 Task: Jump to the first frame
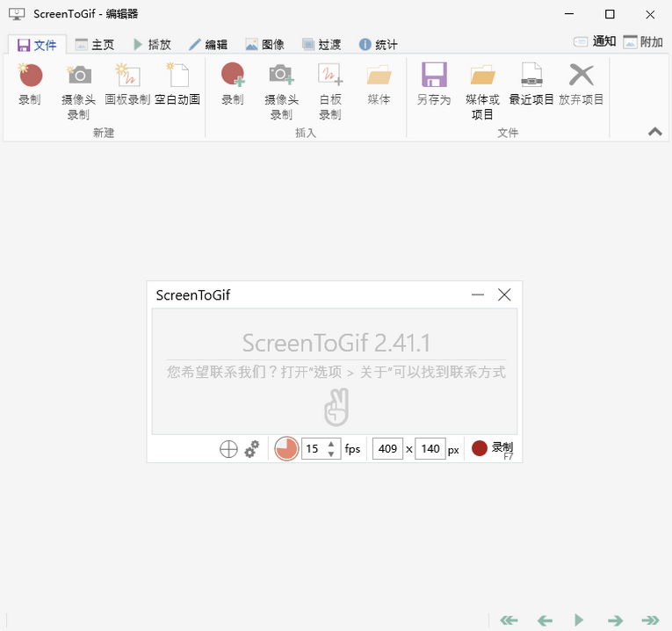coord(509,620)
